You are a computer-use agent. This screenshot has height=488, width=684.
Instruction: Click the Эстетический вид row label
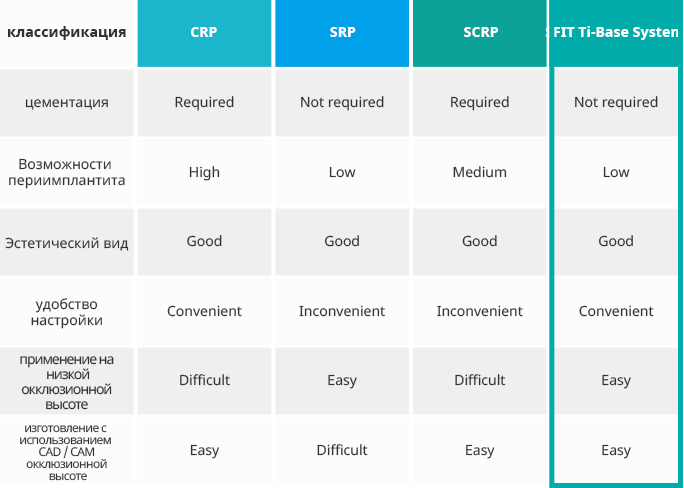(67, 242)
